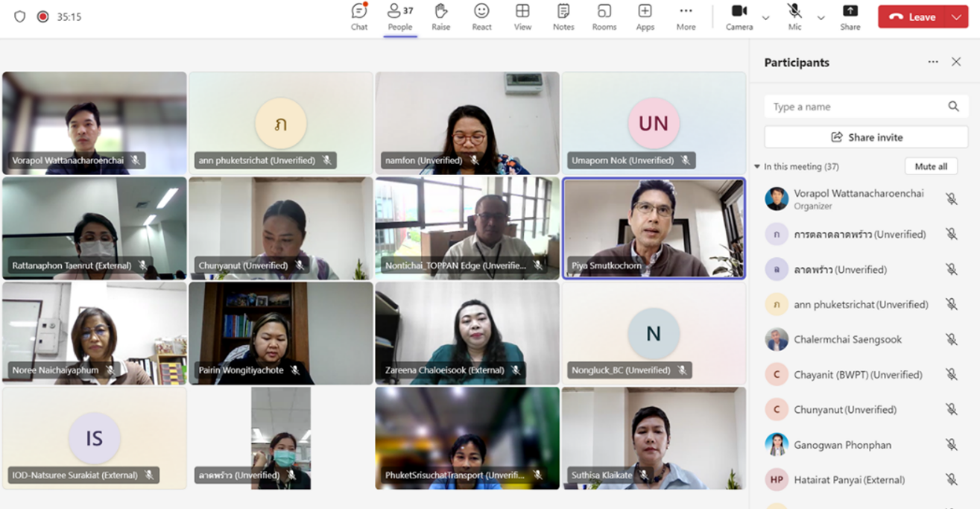Image resolution: width=980 pixels, height=509 pixels.
Task: Raise your hand
Action: (440, 17)
